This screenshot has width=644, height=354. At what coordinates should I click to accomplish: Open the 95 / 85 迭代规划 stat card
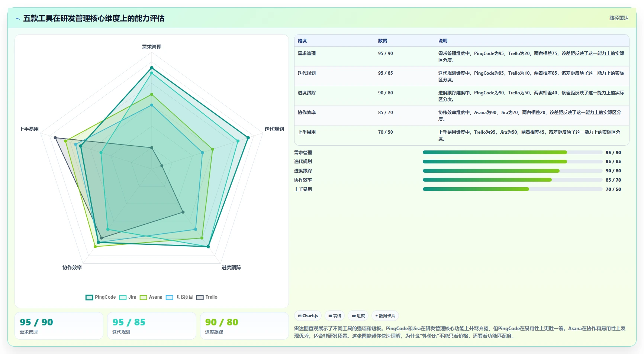point(152,326)
